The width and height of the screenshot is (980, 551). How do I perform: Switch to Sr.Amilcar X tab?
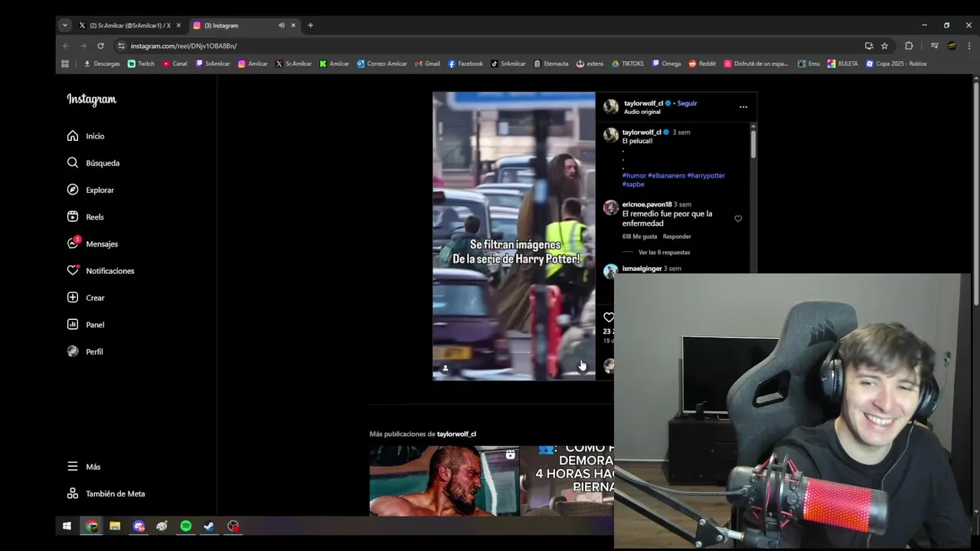tap(129, 25)
